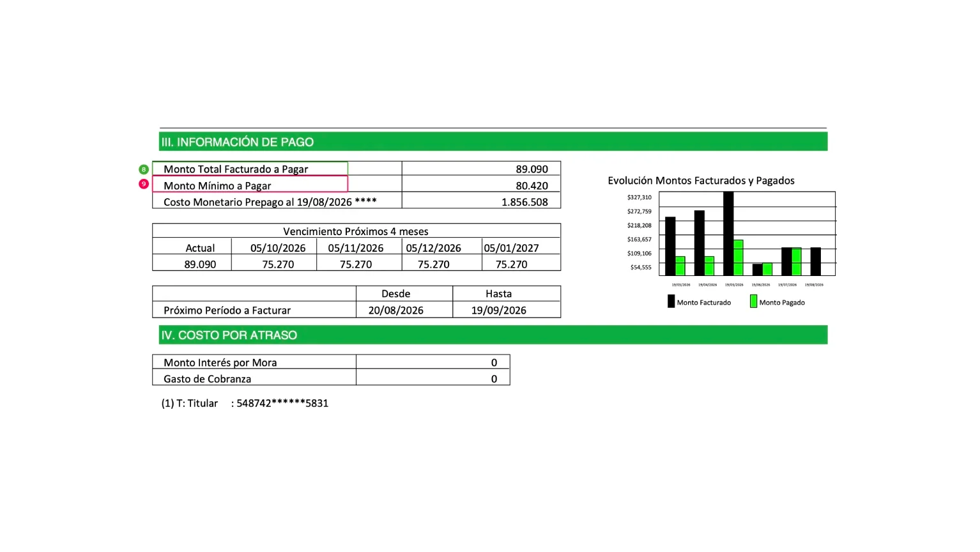Select the 05/01/2027 due date header
Screen dimensions: 980x552
click(511, 248)
